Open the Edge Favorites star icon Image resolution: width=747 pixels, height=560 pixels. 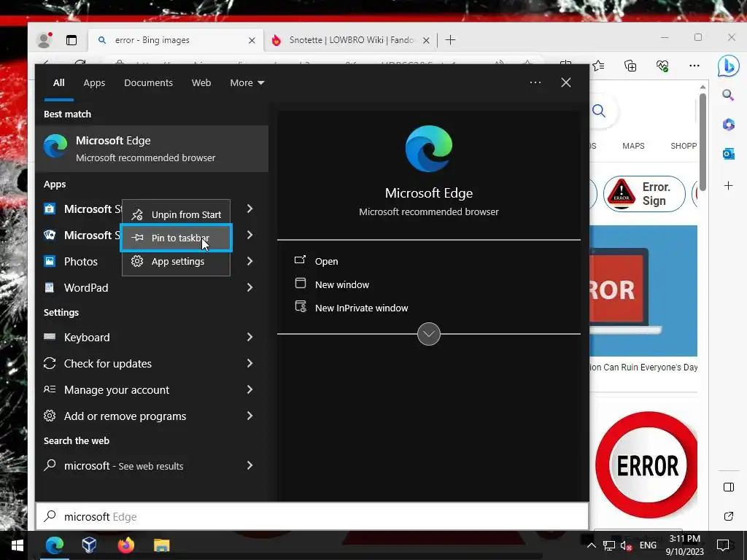click(599, 66)
